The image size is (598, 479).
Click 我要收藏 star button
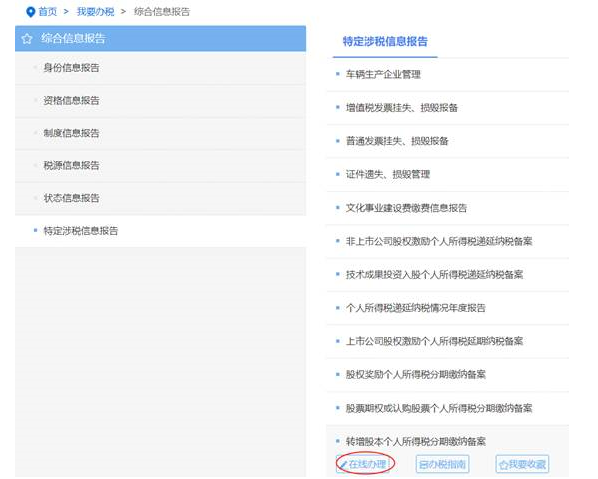(522, 464)
